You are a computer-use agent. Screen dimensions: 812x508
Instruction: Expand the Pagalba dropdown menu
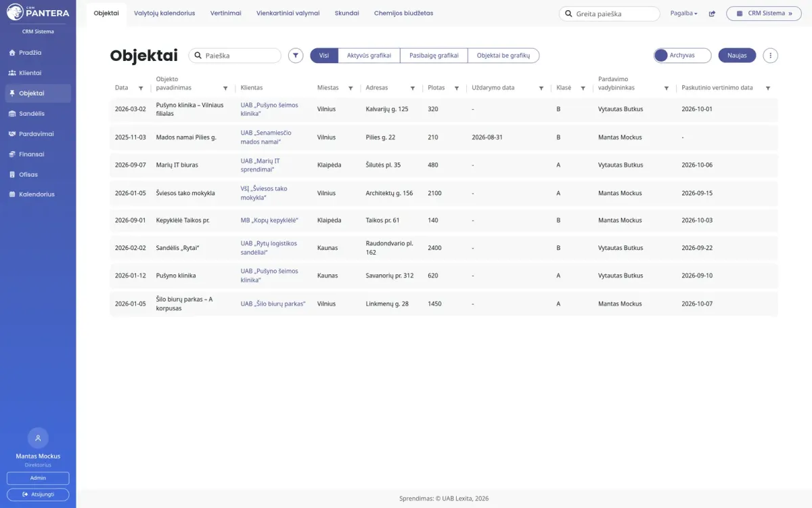point(683,14)
